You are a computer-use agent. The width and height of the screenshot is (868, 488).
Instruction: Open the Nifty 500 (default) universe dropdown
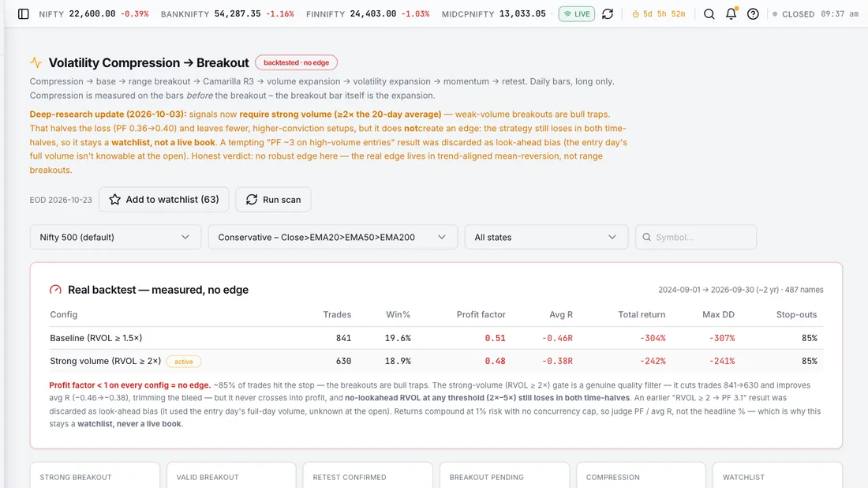115,237
